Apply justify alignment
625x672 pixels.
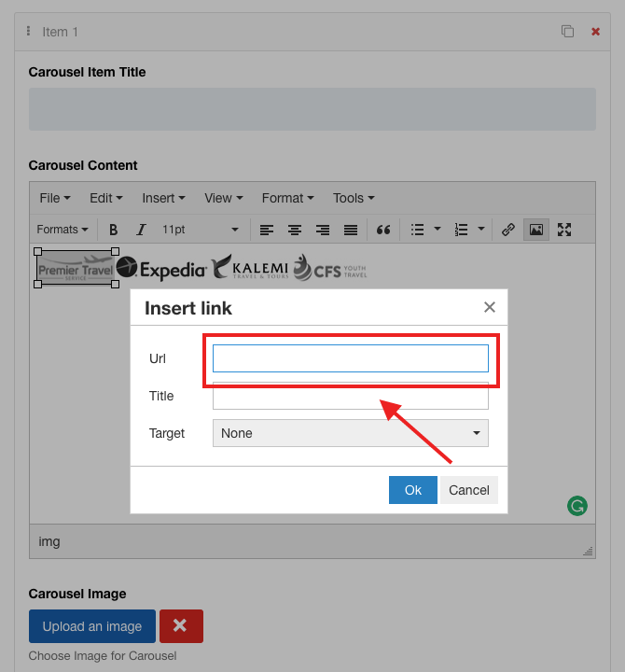point(351,230)
